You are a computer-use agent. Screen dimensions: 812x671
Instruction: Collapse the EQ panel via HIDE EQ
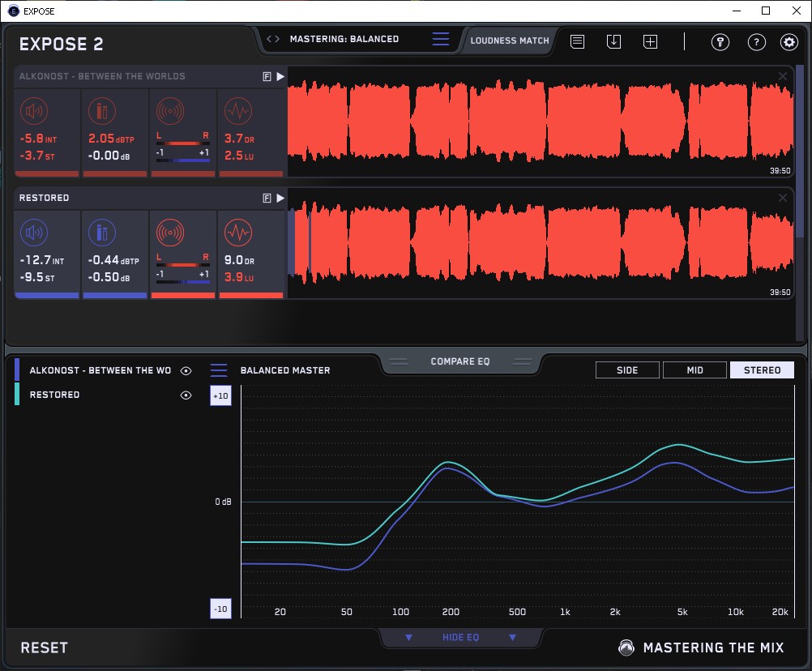click(x=460, y=638)
